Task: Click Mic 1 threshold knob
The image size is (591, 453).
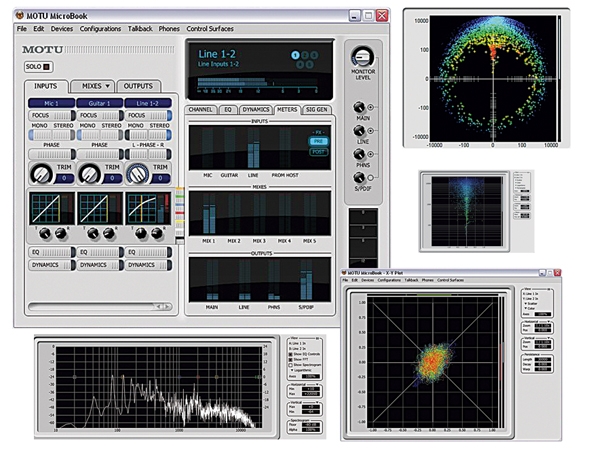Action: [x=44, y=234]
